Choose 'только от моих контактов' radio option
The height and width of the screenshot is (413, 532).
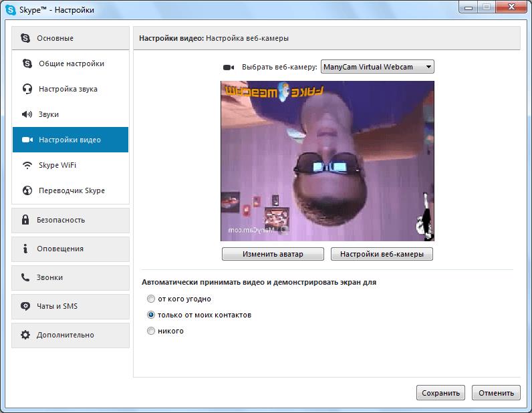[151, 315]
